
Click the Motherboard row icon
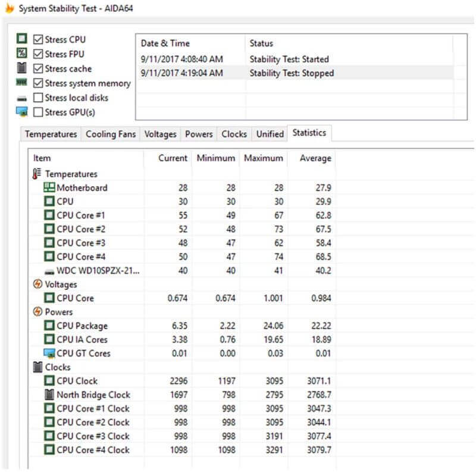click(49, 187)
